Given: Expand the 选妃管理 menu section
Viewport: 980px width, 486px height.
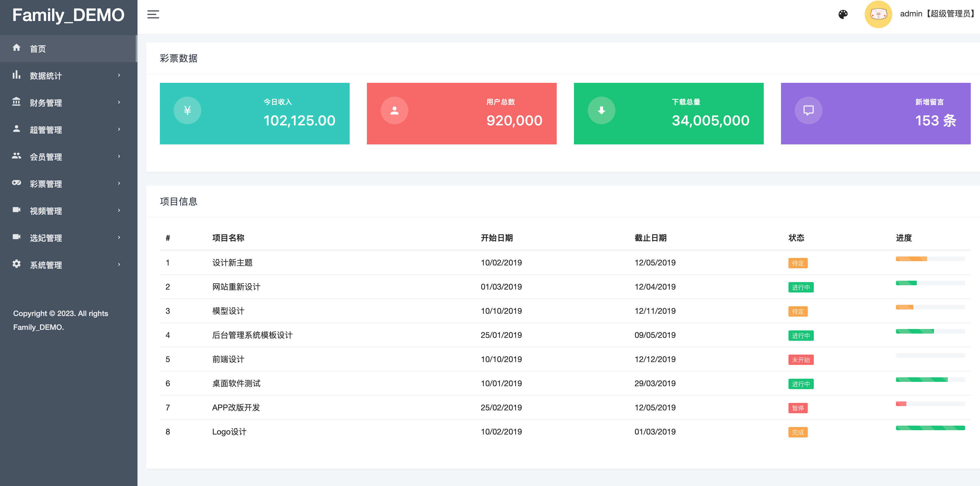Looking at the screenshot, I should click(x=46, y=238).
